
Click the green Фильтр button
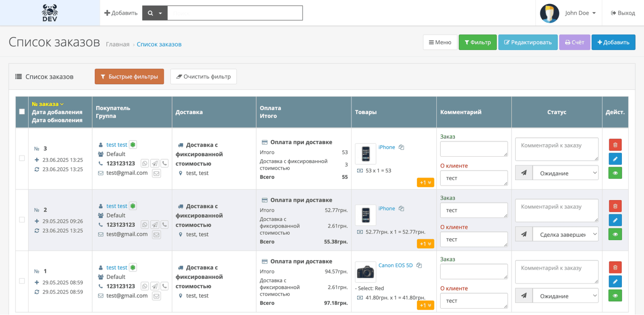478,42
